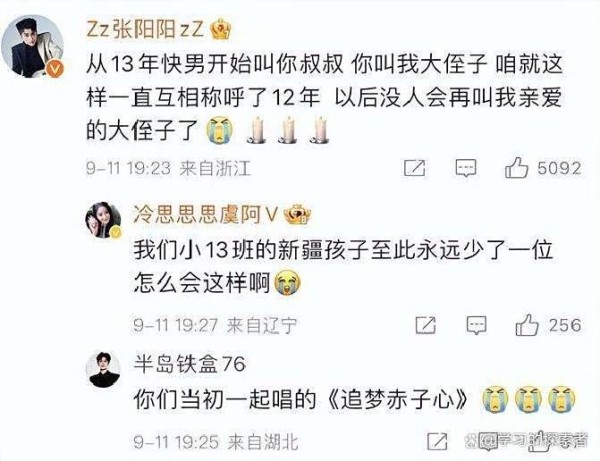Click crown member badge beside Zz张阳阳zZ
Image resolution: width=600 pixels, height=461 pixels.
click(x=222, y=29)
